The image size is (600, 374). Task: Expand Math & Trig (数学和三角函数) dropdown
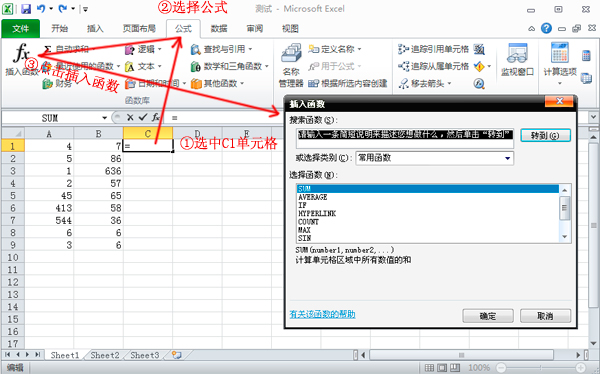[x=267, y=66]
